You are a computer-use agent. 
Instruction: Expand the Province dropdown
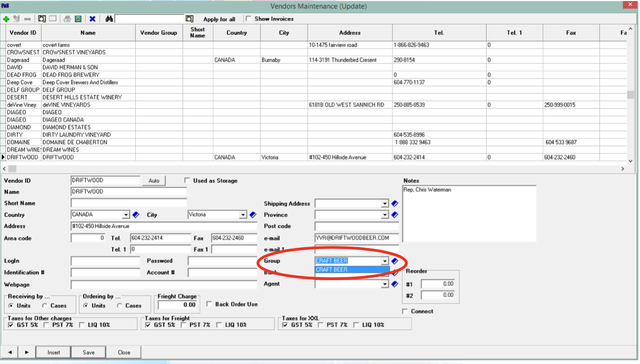(x=385, y=215)
